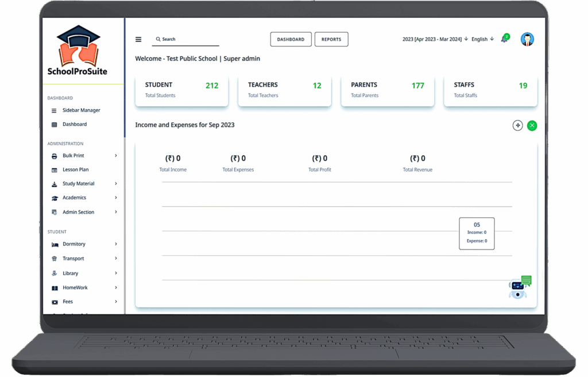This screenshot has width=588, height=377.
Task: Click the Total Expenses label
Action: (238, 170)
